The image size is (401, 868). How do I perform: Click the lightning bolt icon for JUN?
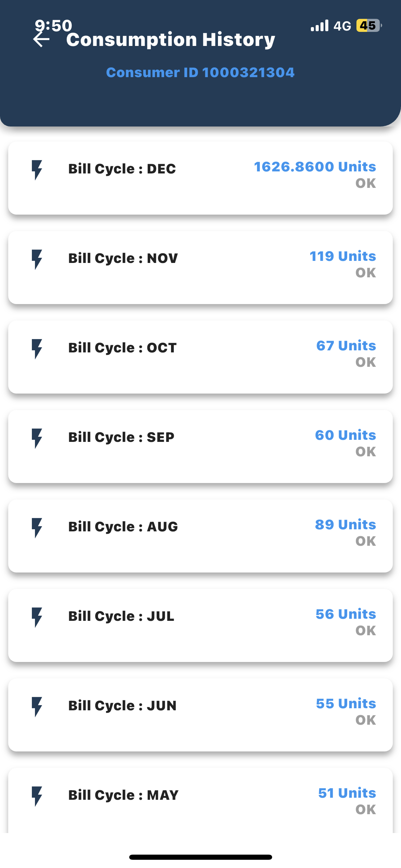[x=37, y=707]
